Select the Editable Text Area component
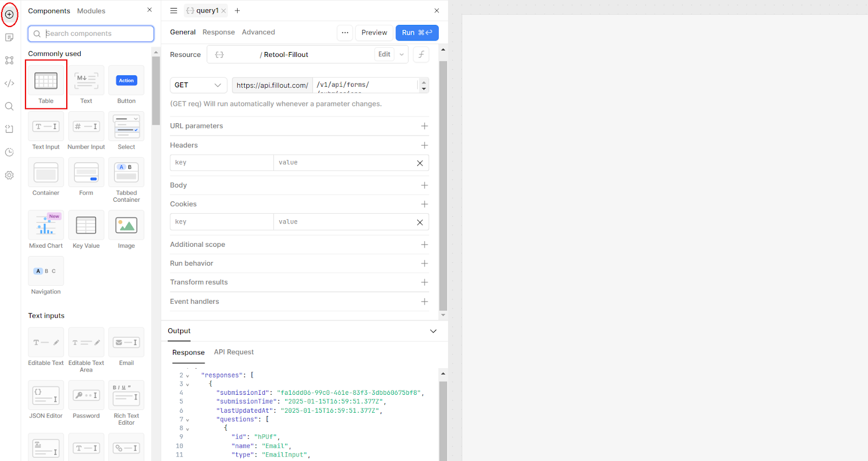Viewport: 868px width, 461px height. tap(86, 350)
